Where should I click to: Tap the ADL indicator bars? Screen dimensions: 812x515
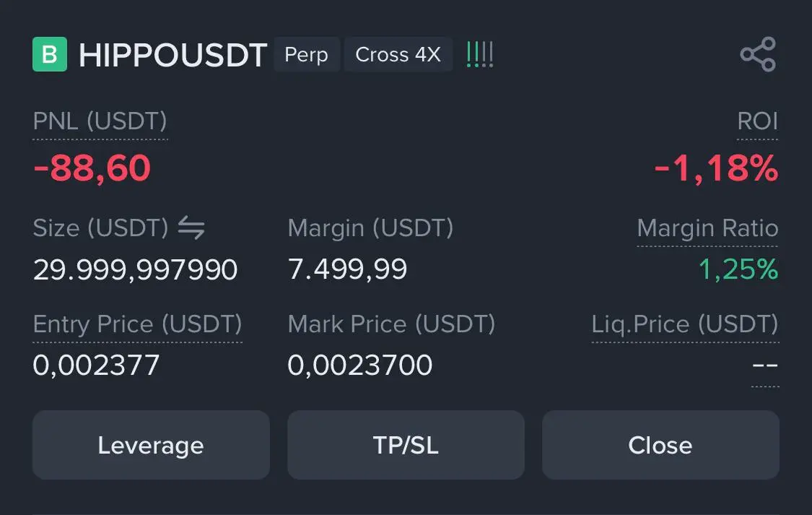(x=479, y=54)
